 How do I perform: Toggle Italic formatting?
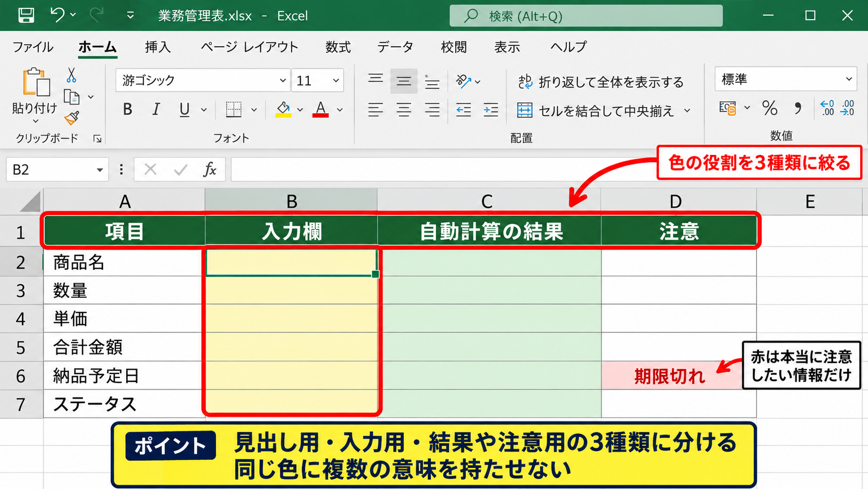click(156, 110)
